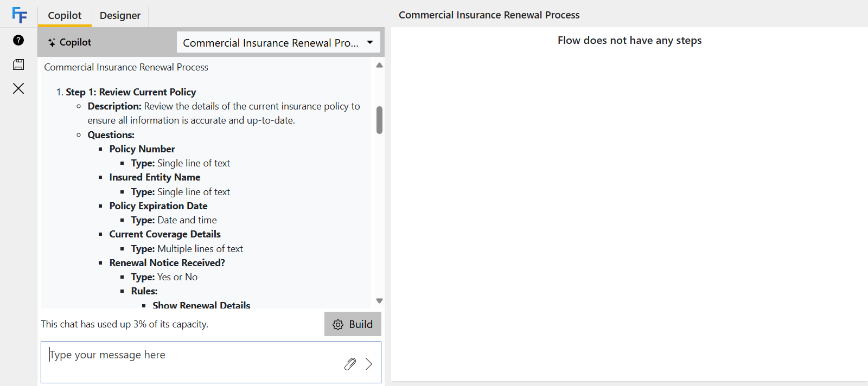Click the chat scrollbar down arrow

379,301
